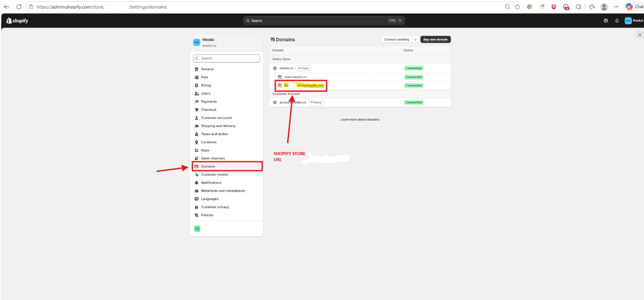This screenshot has width=644, height=300.
Task: Click the settings sidebar Search field
Action: coord(227,58)
